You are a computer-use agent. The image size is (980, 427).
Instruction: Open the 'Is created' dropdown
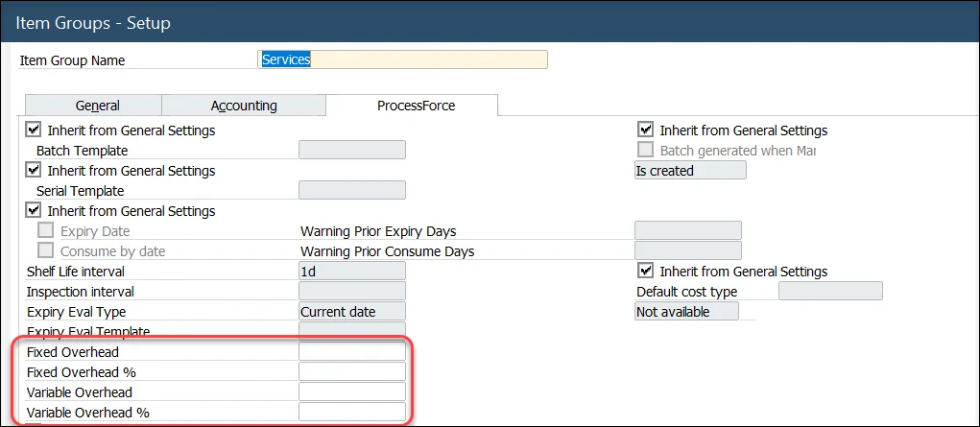pos(689,171)
